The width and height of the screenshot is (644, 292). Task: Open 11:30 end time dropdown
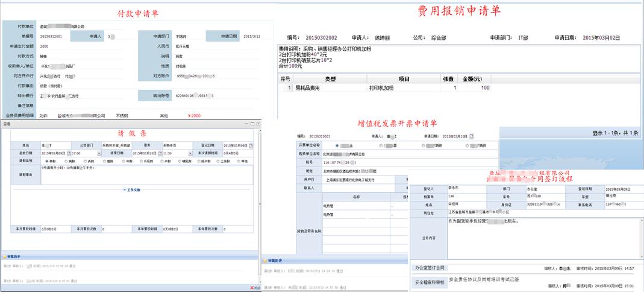(x=190, y=153)
